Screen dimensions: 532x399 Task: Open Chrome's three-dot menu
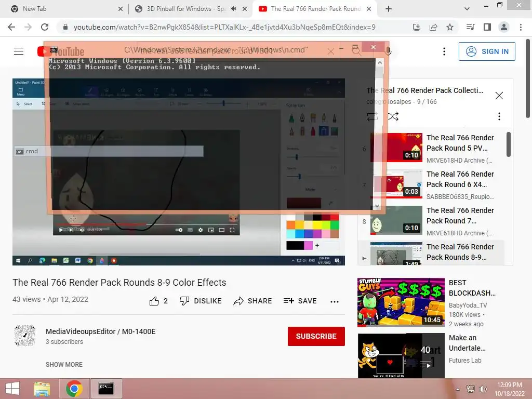[x=521, y=27]
